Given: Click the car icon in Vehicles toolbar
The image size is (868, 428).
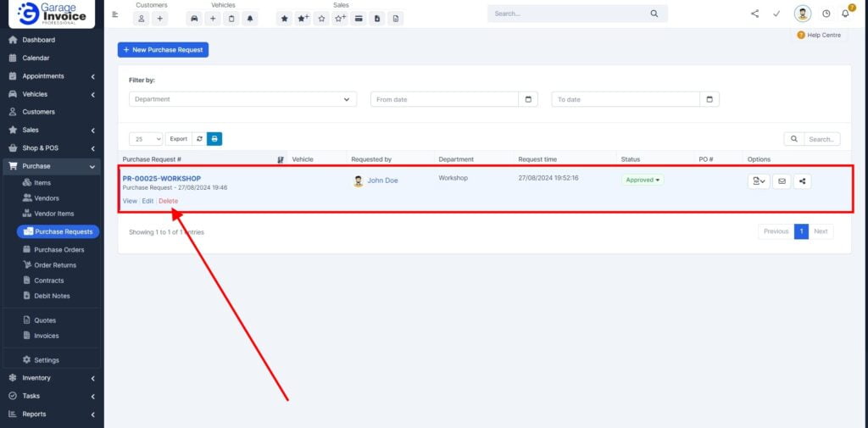Looking at the screenshot, I should coord(194,19).
